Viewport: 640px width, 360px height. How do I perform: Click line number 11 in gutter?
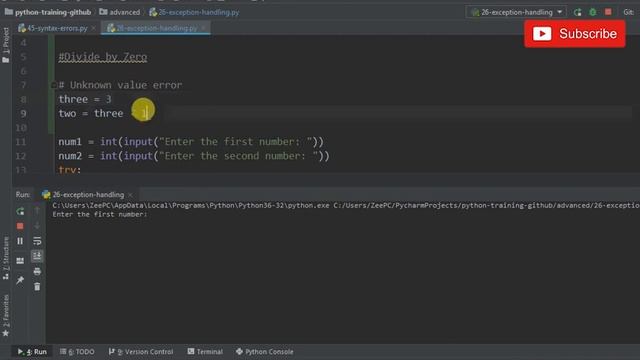point(21,142)
